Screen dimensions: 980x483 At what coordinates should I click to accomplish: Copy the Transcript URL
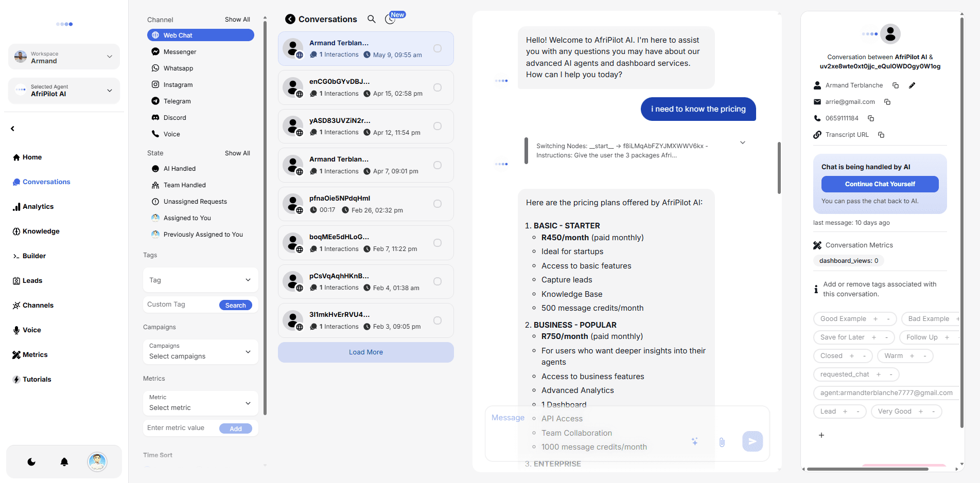(x=881, y=135)
